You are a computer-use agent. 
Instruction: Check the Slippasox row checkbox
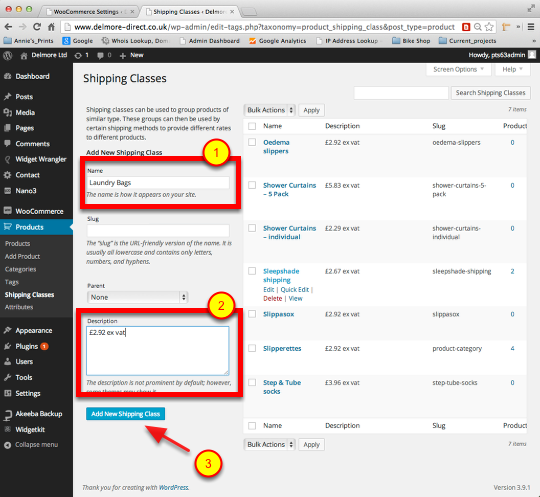click(252, 314)
